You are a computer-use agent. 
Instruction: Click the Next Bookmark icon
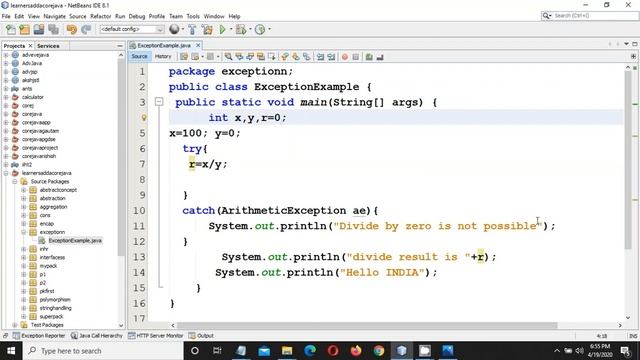coord(296,57)
